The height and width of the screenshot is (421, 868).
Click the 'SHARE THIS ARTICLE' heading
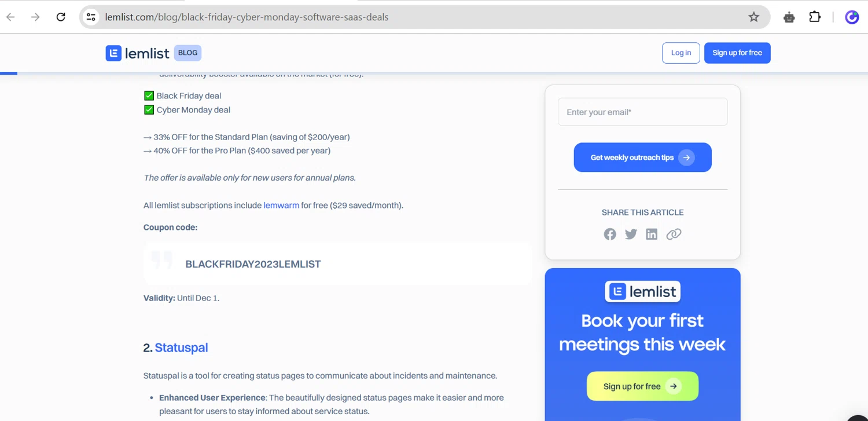pyautogui.click(x=642, y=213)
